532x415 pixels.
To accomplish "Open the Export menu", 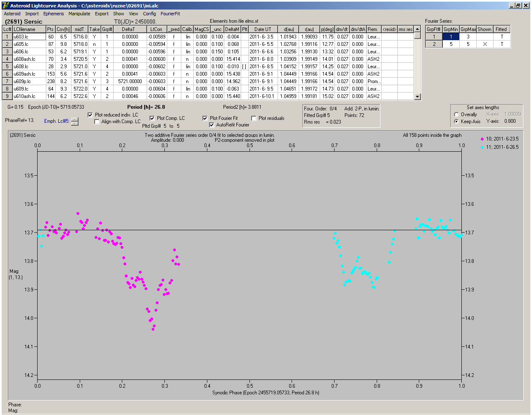I will (x=102, y=14).
